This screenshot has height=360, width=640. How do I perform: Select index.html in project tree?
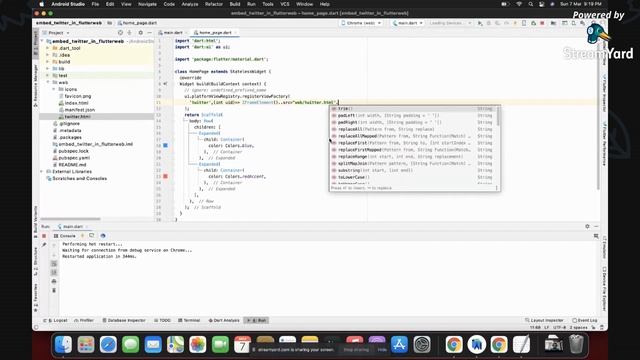click(x=76, y=103)
